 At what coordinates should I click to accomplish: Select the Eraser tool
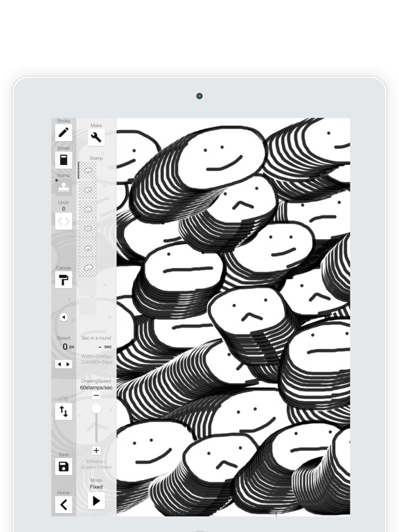click(x=64, y=160)
